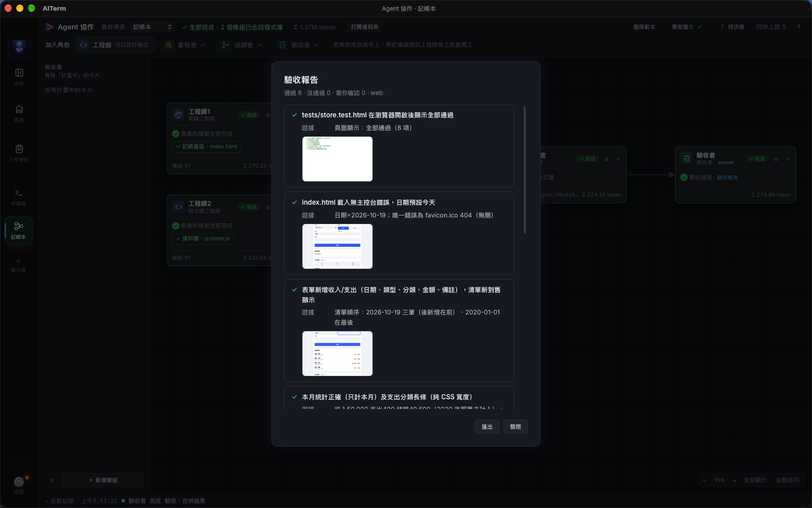Expand the 專案簡介 dropdown

686,27
